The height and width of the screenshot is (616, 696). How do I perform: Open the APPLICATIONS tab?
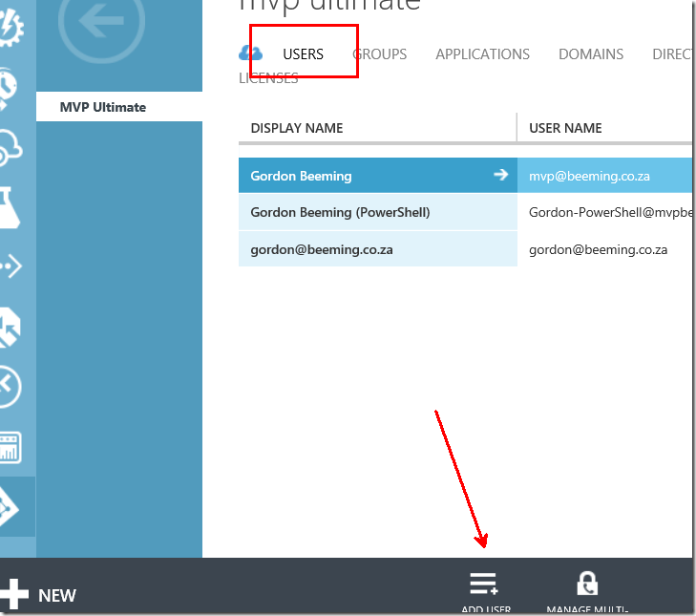482,54
